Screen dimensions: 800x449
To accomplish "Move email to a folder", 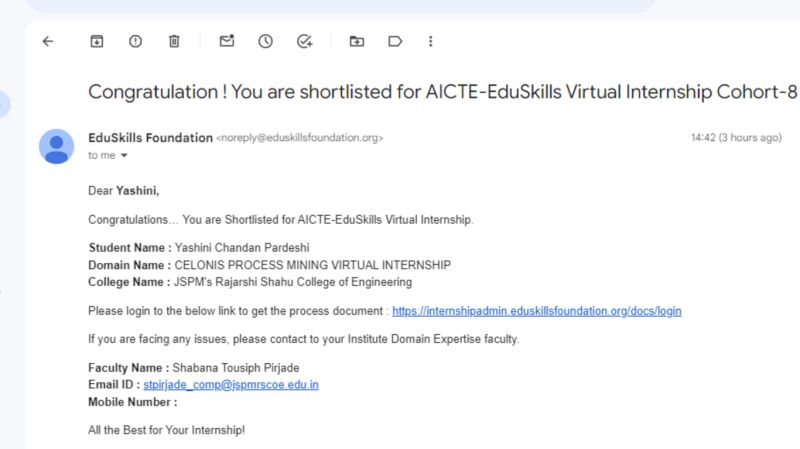I will pos(357,41).
